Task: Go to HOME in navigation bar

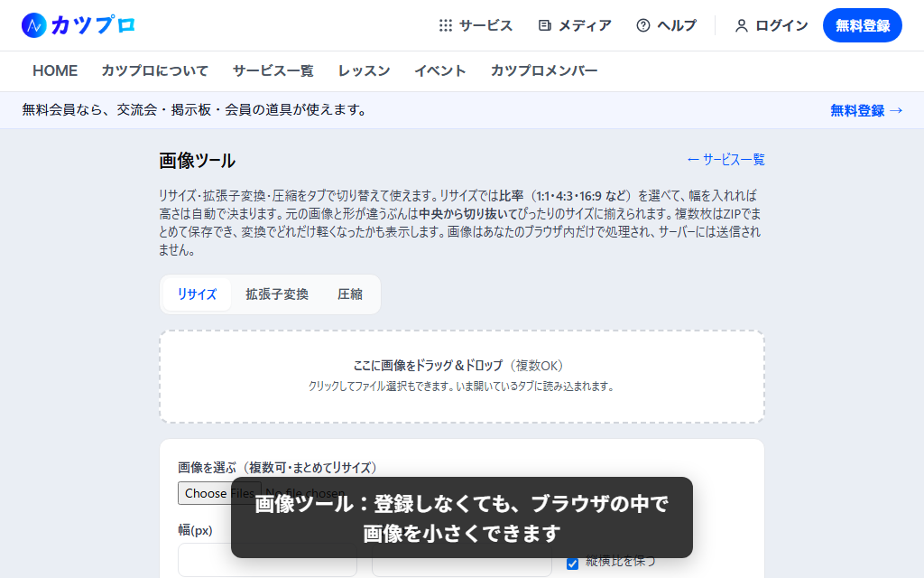Action: pyautogui.click(x=55, y=70)
